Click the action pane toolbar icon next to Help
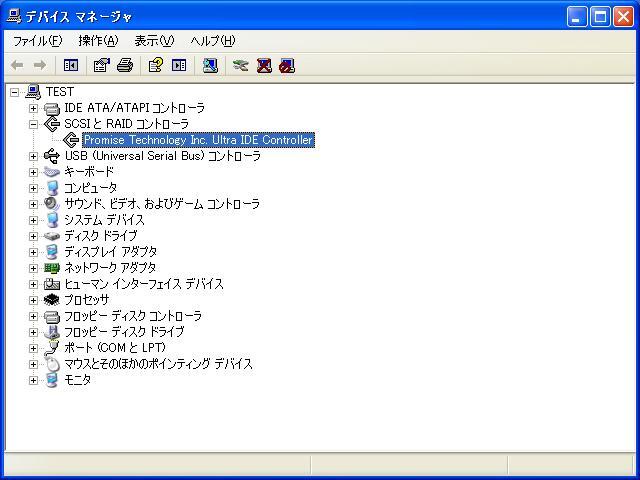 (x=179, y=65)
